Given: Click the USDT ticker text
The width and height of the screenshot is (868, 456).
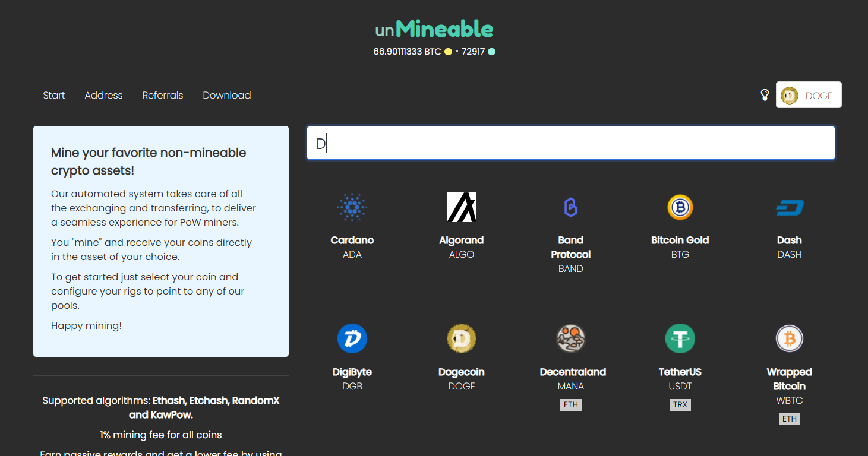Looking at the screenshot, I should click(680, 387).
